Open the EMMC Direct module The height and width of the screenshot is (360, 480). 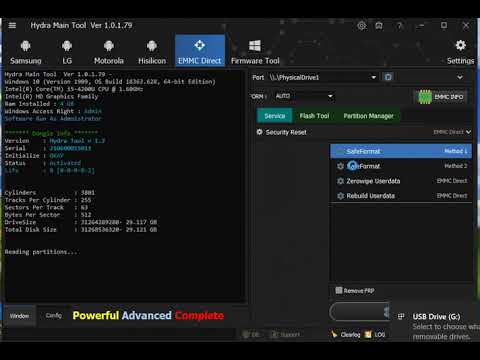point(200,51)
